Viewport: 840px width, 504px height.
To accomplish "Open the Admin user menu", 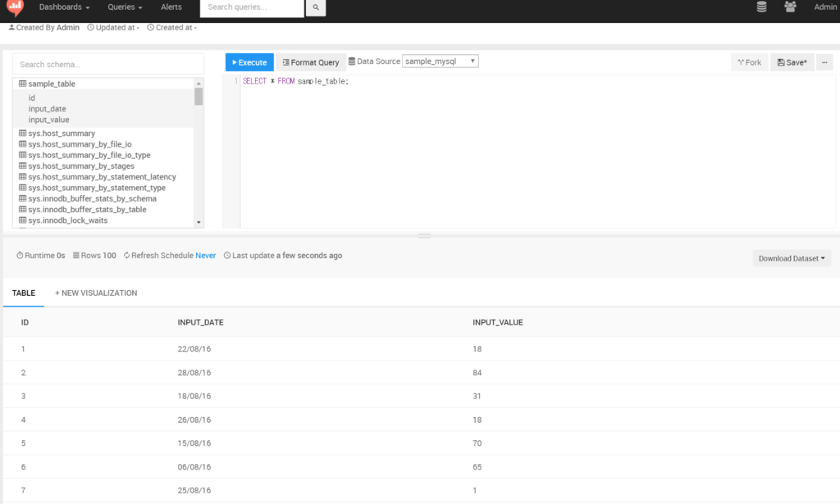I will (x=825, y=7).
